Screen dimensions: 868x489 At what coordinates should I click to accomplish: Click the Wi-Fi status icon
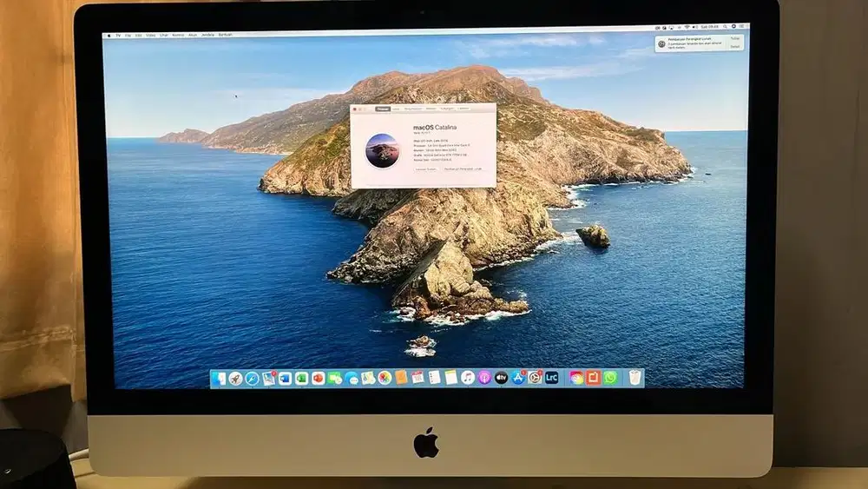(687, 27)
